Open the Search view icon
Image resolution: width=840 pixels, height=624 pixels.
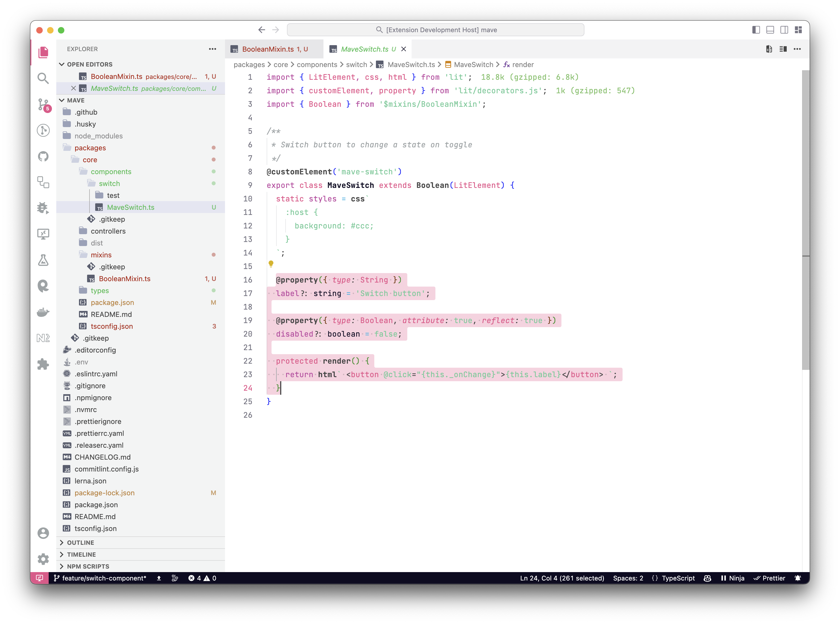tap(44, 78)
